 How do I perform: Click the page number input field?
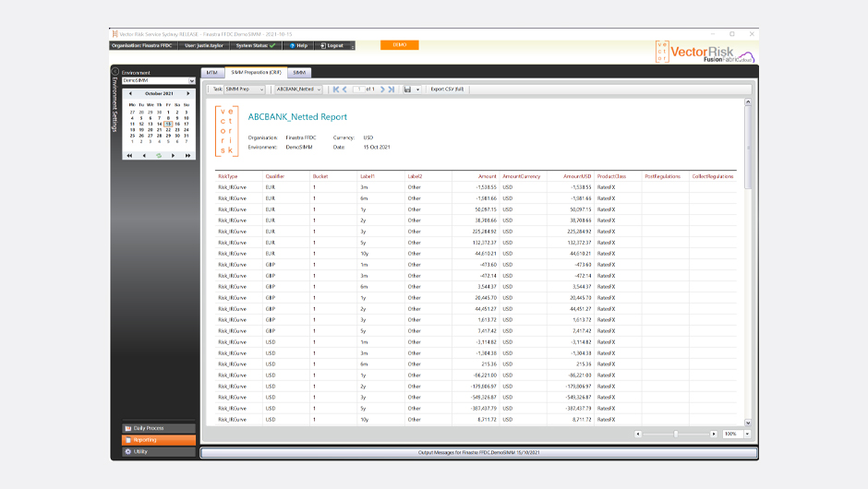(x=359, y=89)
